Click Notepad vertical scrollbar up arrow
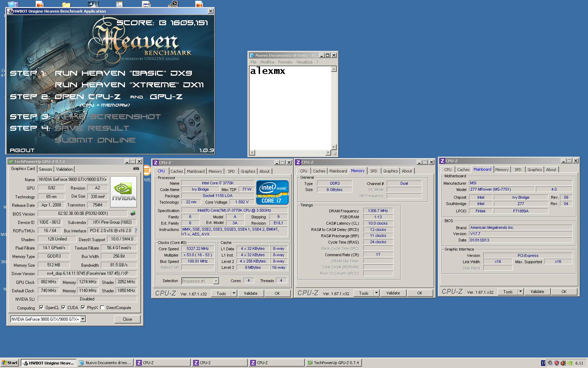 pyautogui.click(x=334, y=69)
